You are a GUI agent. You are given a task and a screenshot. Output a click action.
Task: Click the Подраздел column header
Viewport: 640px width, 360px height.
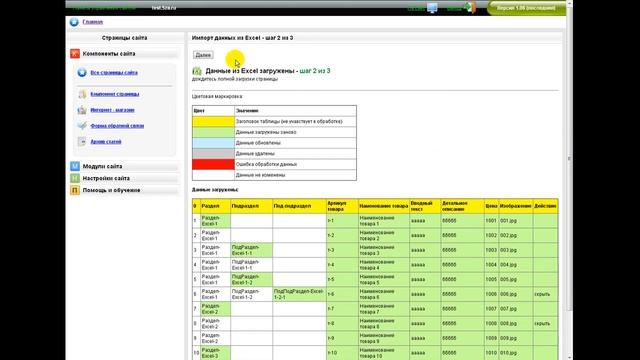[x=251, y=206]
